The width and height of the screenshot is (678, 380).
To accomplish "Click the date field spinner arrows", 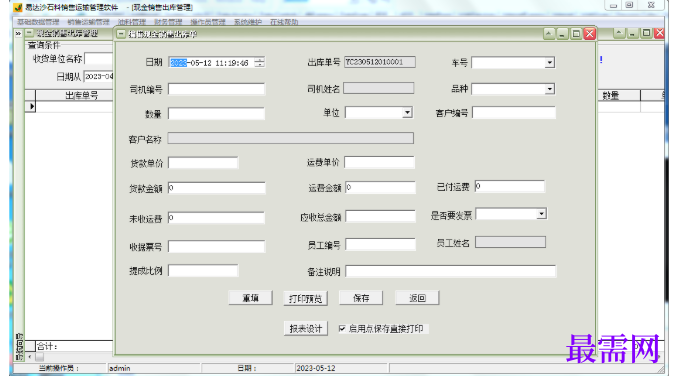I will point(259,63).
